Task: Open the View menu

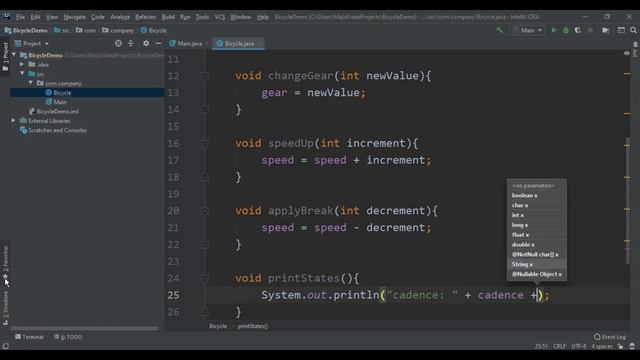Action: [52, 17]
